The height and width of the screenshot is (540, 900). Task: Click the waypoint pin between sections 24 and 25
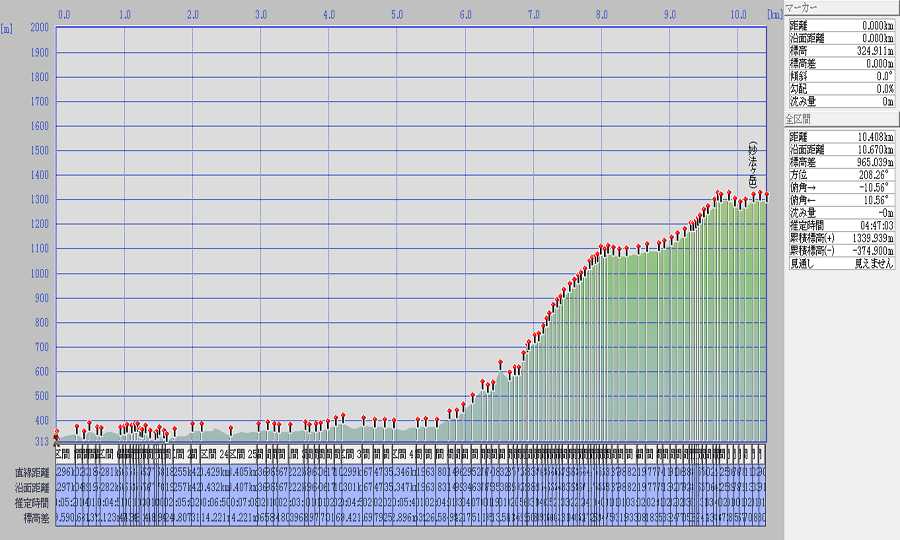231,430
